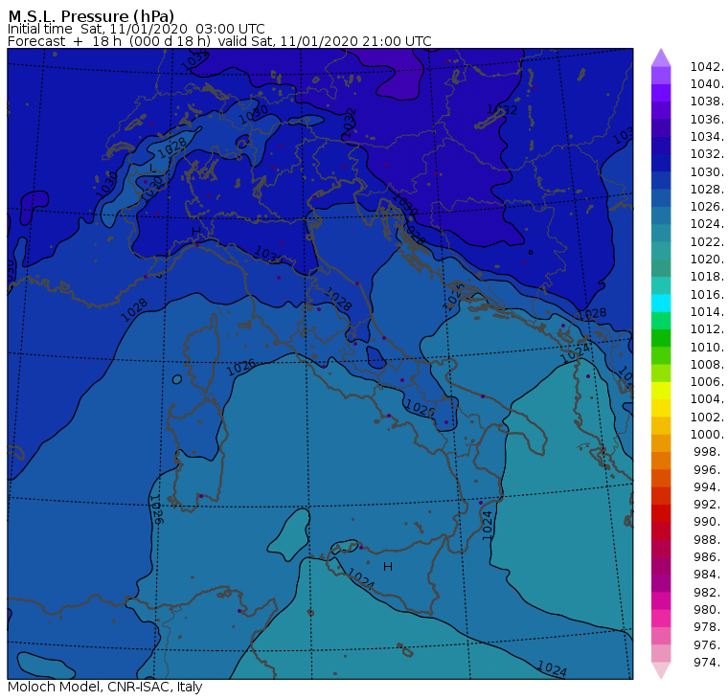Click the '1036.' legend value
The height and width of the screenshot is (700, 728).
(707, 120)
